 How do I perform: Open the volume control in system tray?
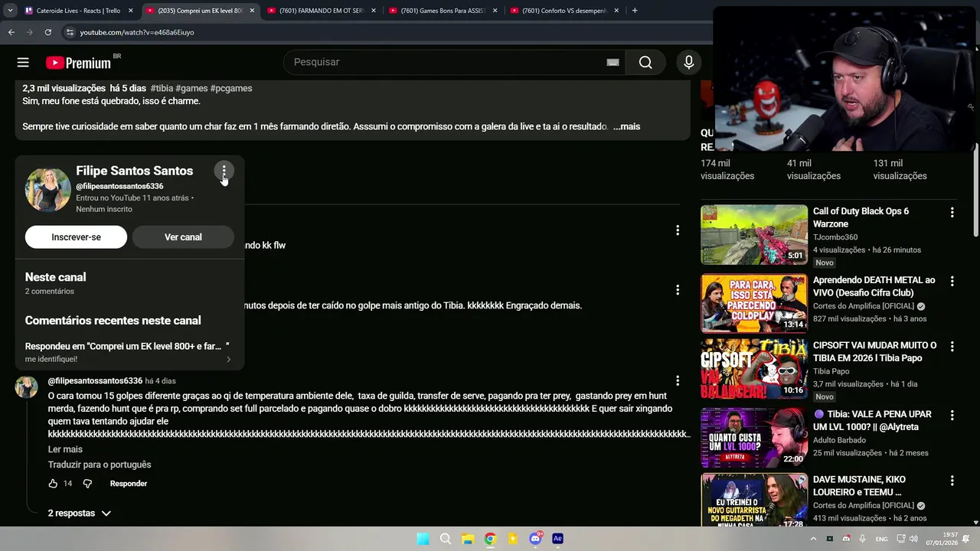(913, 539)
